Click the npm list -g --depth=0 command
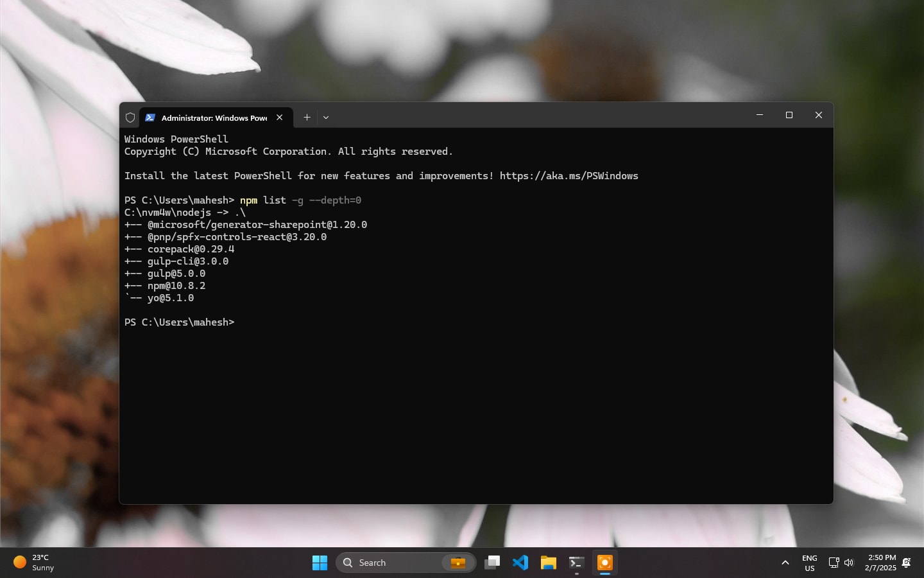 tap(300, 200)
